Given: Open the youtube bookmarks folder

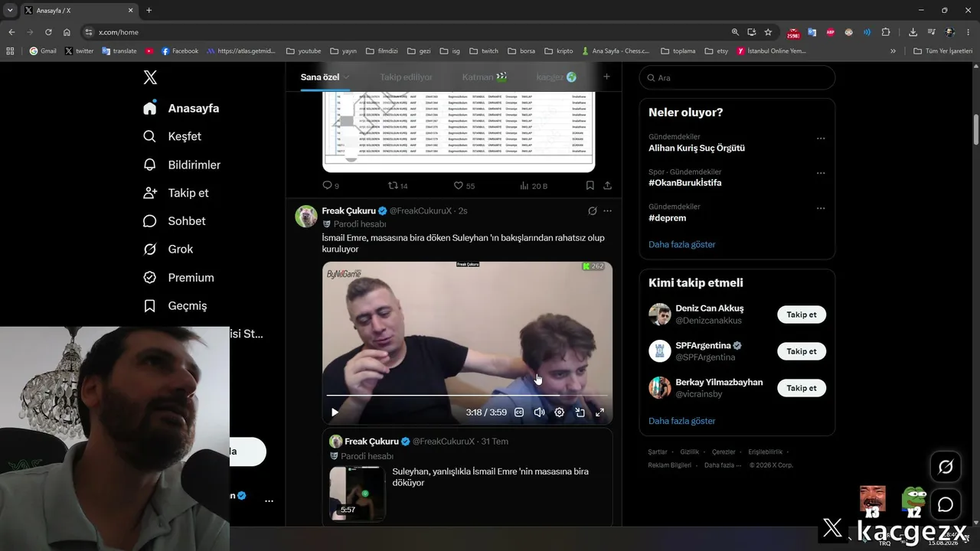Looking at the screenshot, I should [303, 51].
